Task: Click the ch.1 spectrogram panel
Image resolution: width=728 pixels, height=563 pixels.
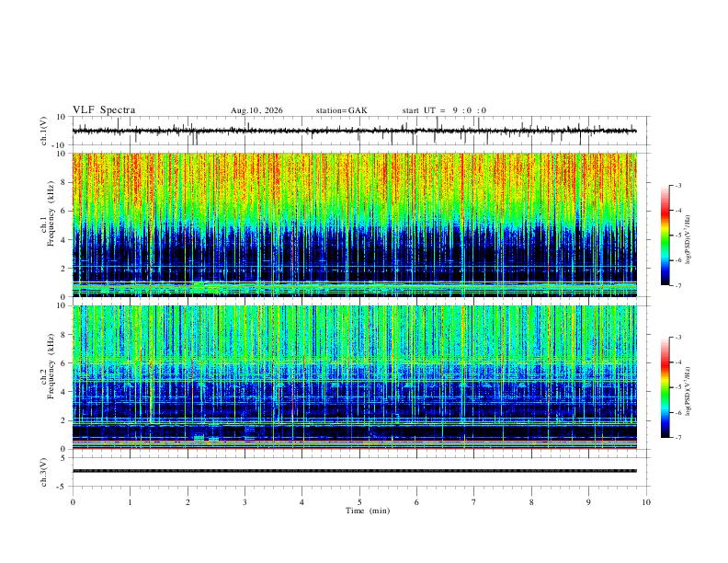Action: (x=354, y=224)
